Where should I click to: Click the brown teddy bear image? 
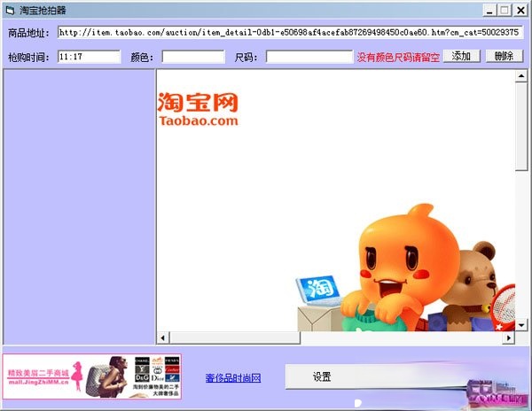point(478,275)
